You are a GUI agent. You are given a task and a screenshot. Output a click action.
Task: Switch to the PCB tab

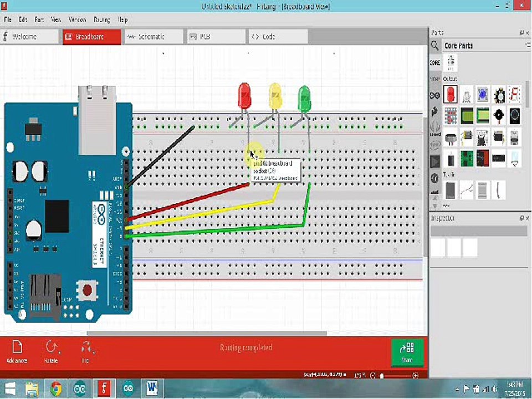[216, 37]
